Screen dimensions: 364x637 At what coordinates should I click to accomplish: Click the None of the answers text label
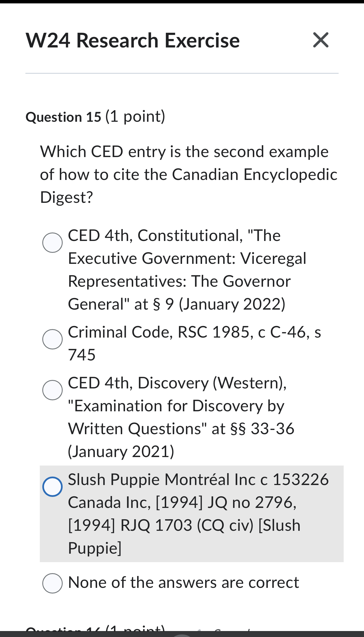pyautogui.click(x=183, y=583)
